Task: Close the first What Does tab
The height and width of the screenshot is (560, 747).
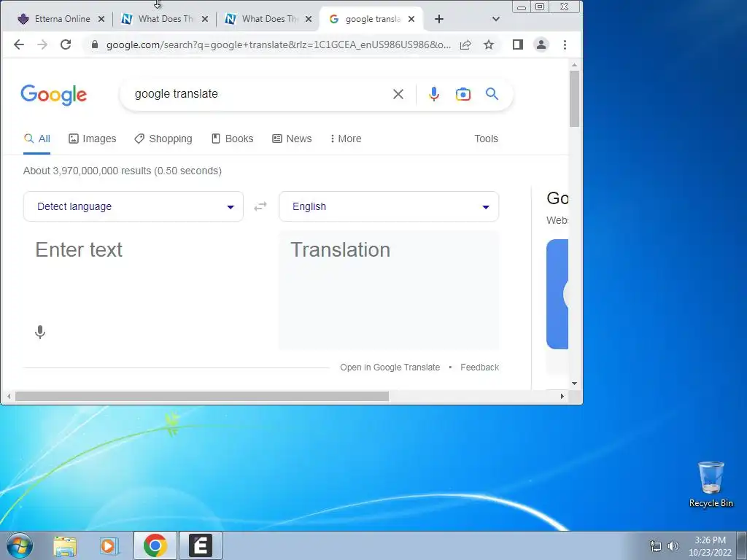Action: tap(205, 19)
